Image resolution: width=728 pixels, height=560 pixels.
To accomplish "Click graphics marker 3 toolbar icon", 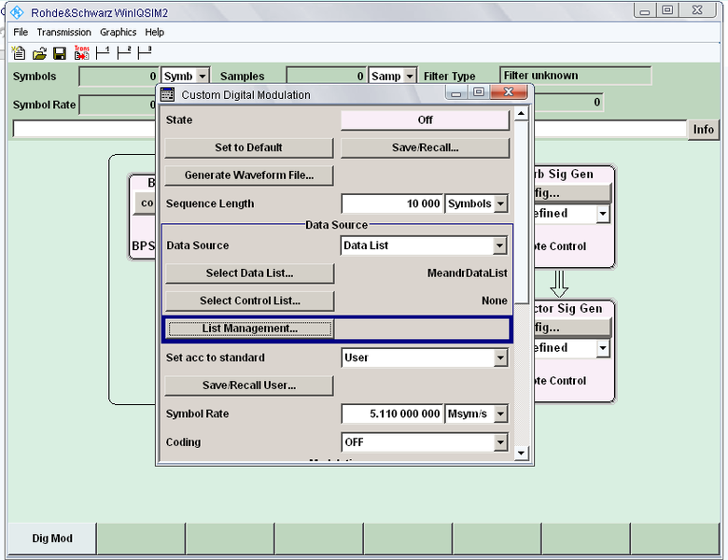I will click(x=144, y=53).
